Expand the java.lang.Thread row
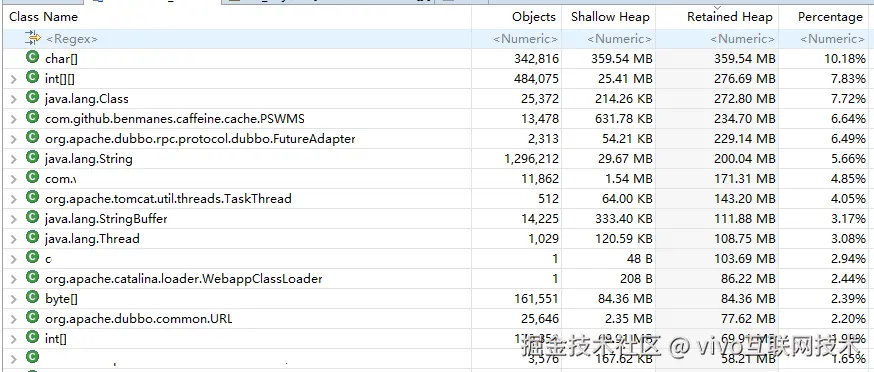The height and width of the screenshot is (372, 874). coord(14,239)
